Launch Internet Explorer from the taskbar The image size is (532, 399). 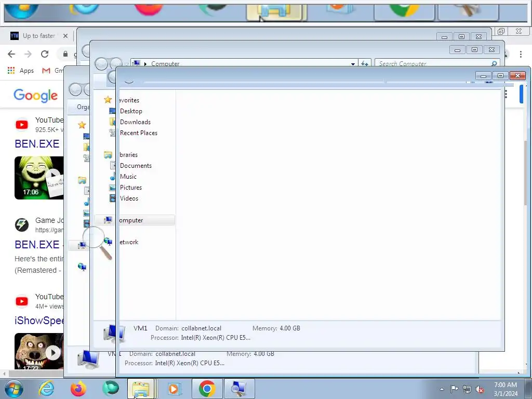(x=46, y=389)
